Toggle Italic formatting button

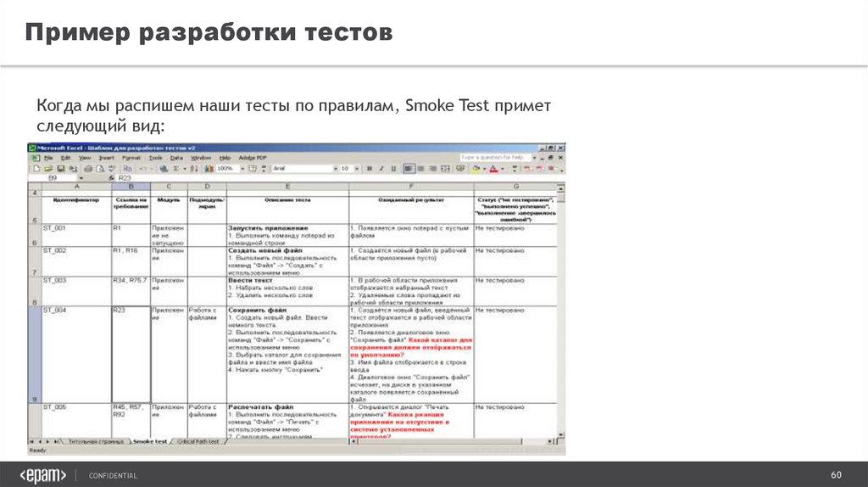[x=381, y=169]
